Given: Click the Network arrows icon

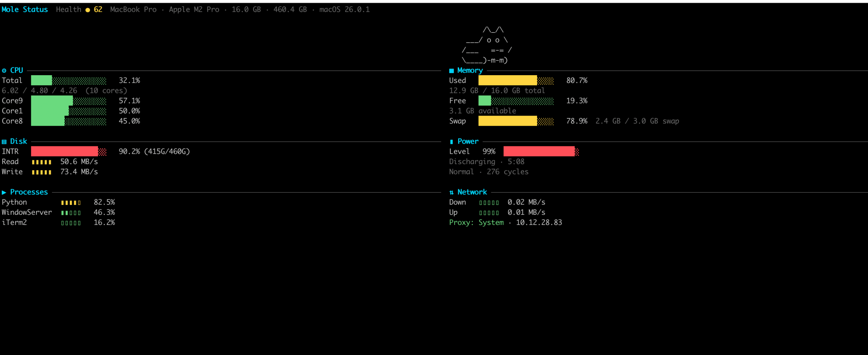Looking at the screenshot, I should point(451,192).
